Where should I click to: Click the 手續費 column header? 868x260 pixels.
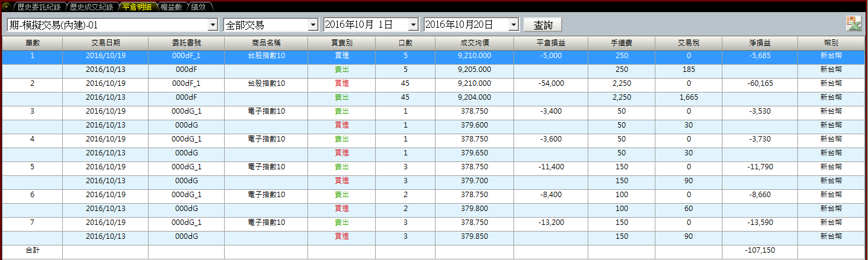point(622,43)
